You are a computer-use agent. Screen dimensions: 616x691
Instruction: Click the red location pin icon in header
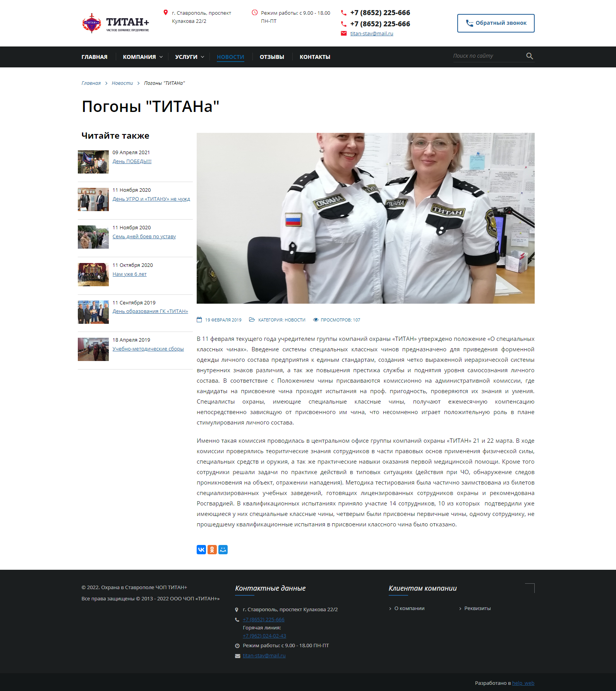(166, 12)
